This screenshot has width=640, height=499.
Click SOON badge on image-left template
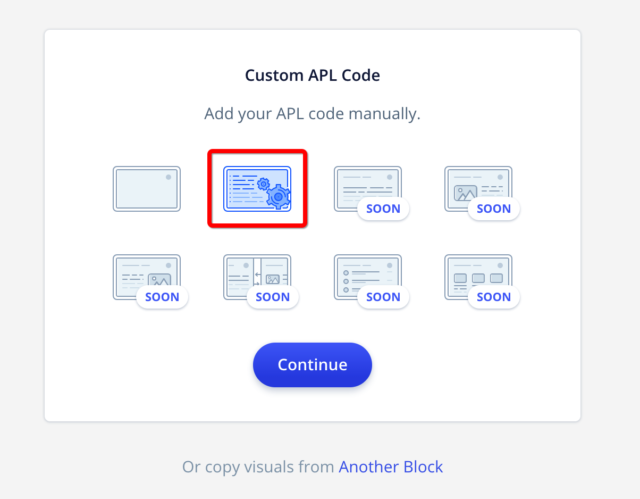tap(494, 208)
